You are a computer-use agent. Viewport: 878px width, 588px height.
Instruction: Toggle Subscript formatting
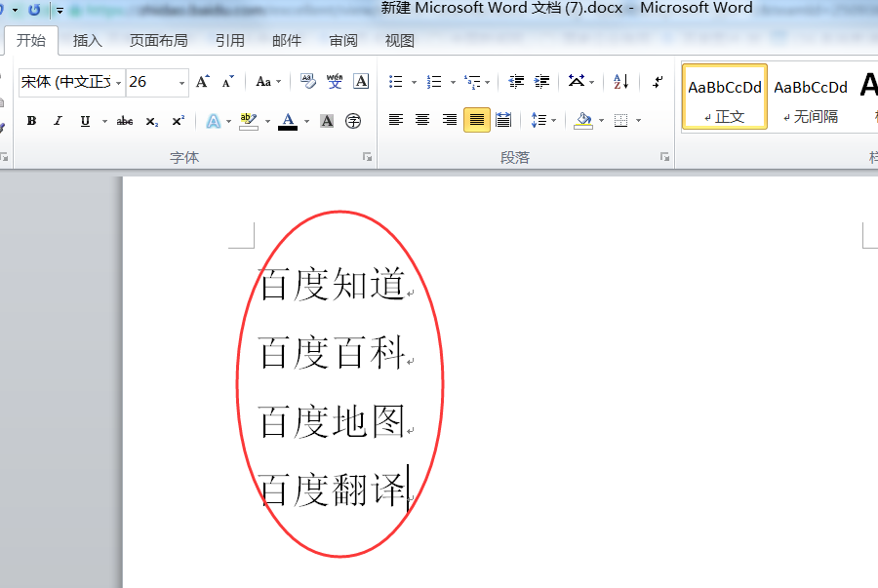point(152,121)
